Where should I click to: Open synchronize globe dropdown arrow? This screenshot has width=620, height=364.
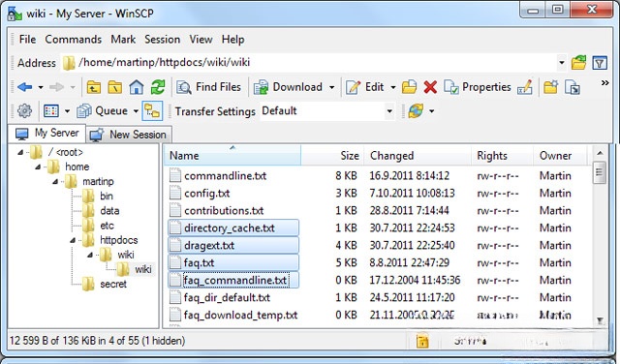(x=431, y=111)
